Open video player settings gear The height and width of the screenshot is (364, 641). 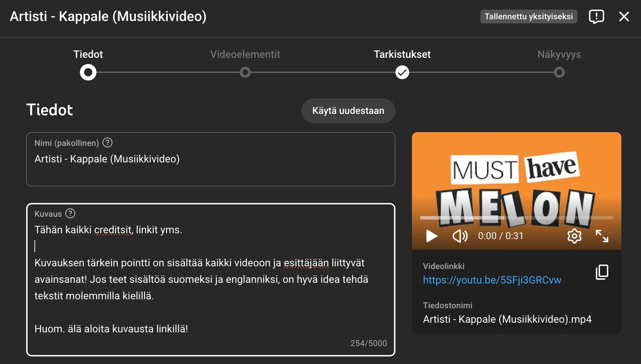coord(574,236)
